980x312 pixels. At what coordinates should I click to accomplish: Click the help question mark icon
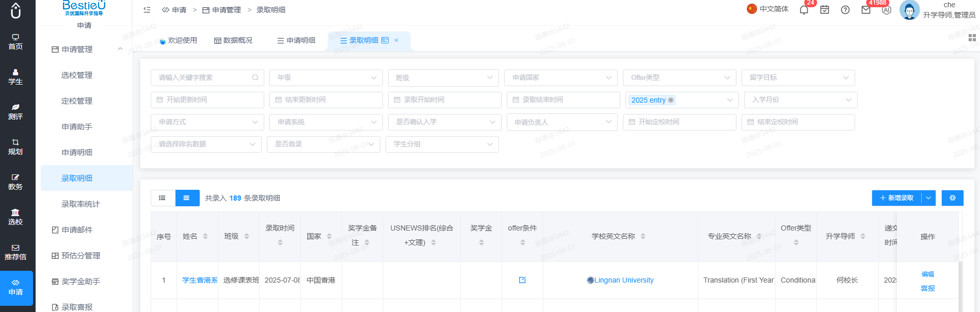(x=845, y=10)
